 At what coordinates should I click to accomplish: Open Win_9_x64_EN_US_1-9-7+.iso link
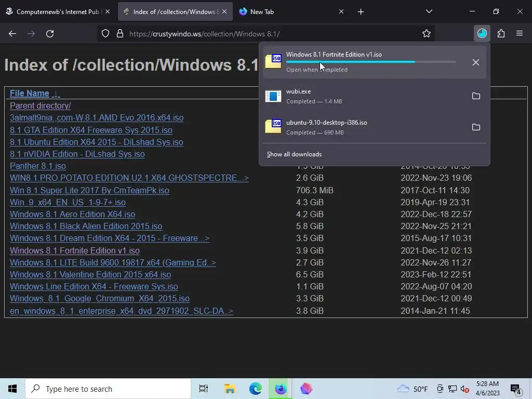[68, 202]
